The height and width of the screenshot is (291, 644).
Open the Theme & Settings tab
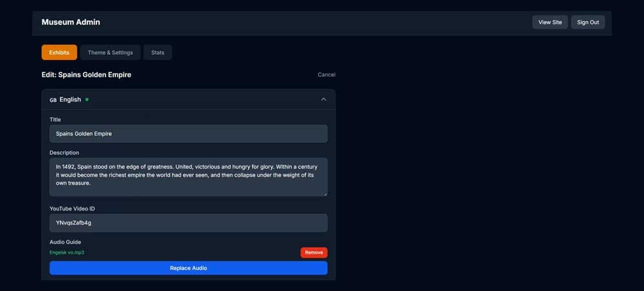point(110,52)
